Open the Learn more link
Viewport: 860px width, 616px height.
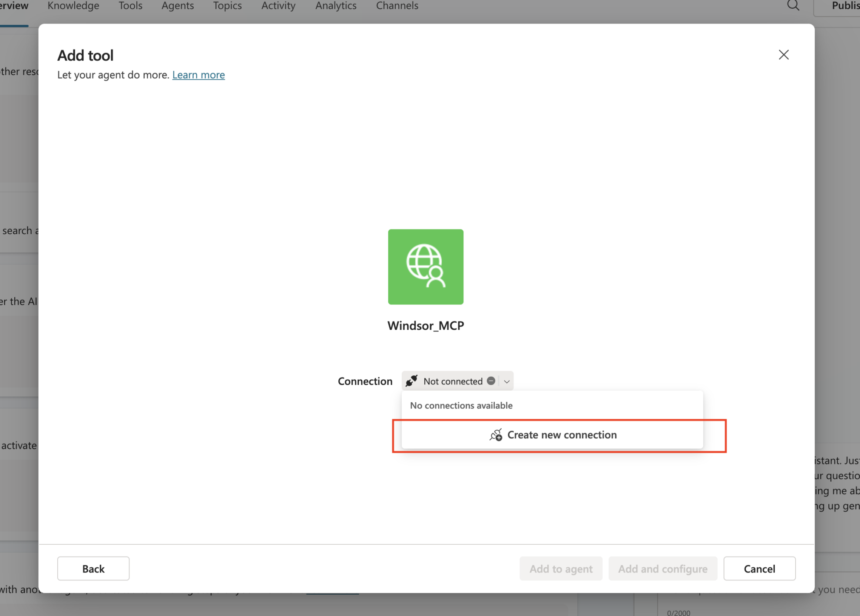click(x=198, y=75)
